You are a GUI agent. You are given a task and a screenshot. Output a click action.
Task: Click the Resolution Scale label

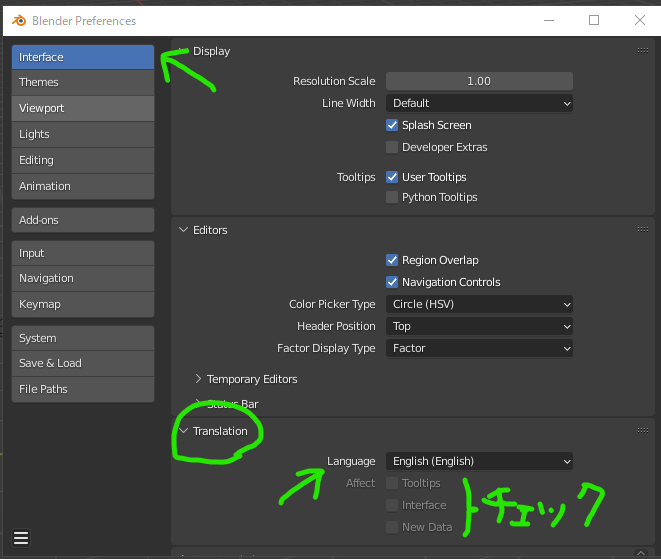pyautogui.click(x=334, y=81)
